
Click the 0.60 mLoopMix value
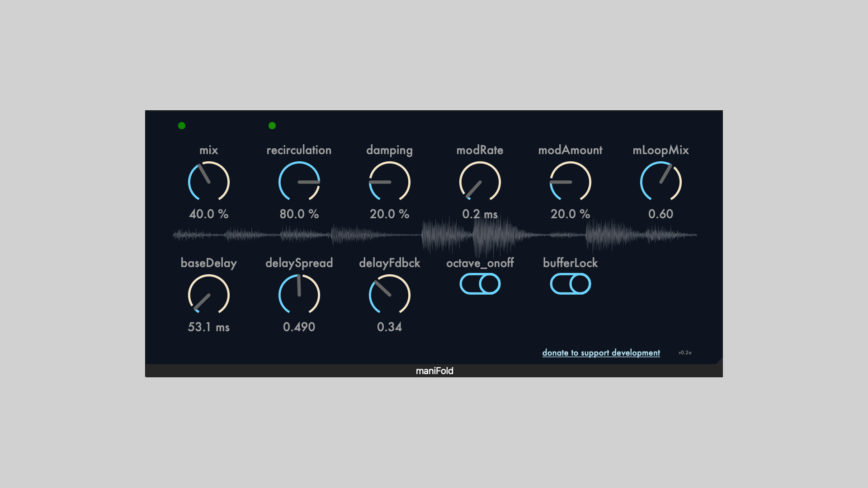click(661, 214)
